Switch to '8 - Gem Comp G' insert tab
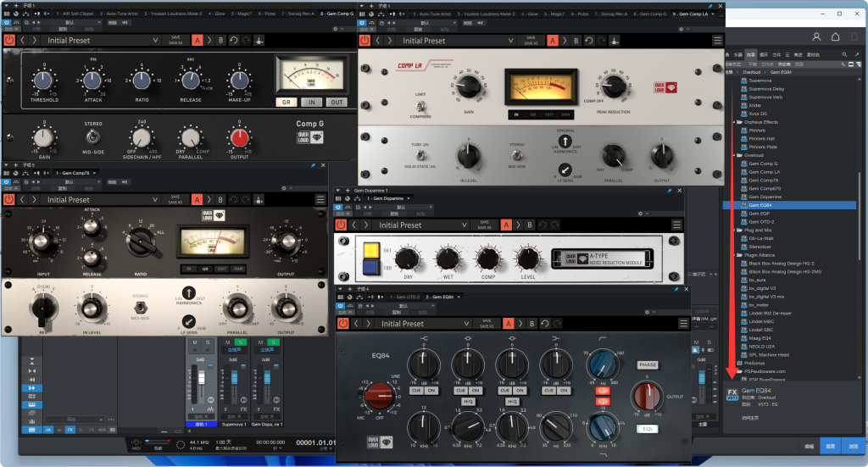868x467 pixels. [x=337, y=14]
